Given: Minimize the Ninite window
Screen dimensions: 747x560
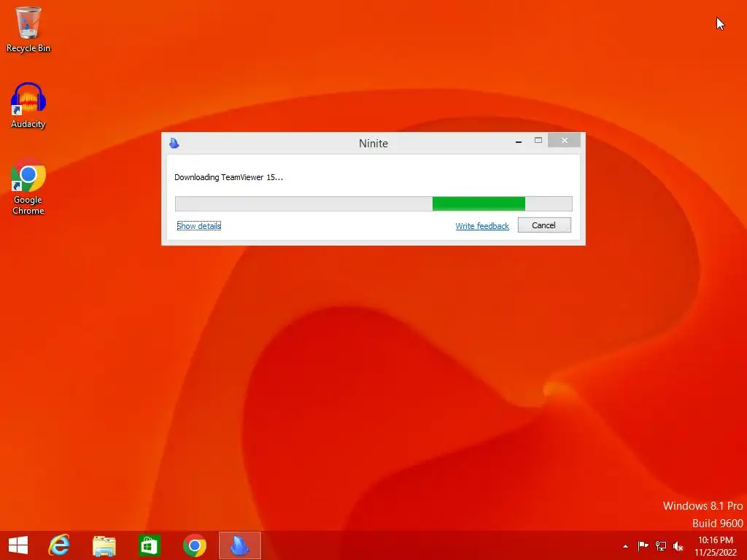Looking at the screenshot, I should [x=519, y=141].
